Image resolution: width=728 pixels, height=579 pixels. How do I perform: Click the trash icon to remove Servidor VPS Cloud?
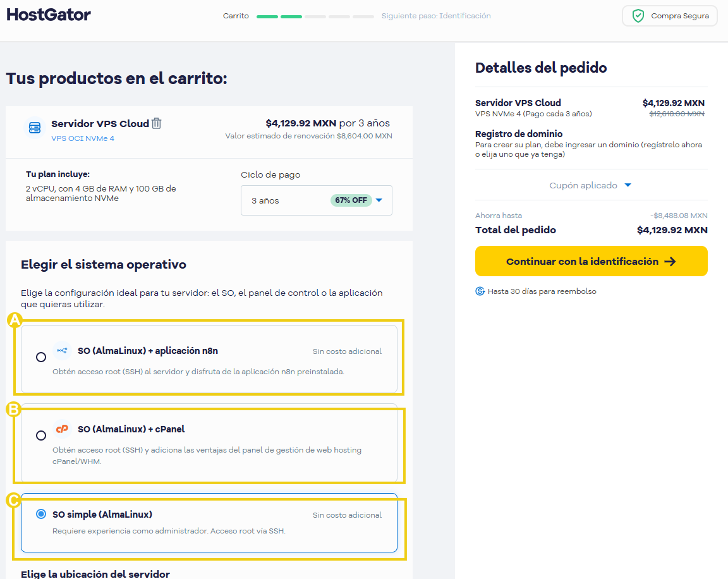tap(156, 123)
